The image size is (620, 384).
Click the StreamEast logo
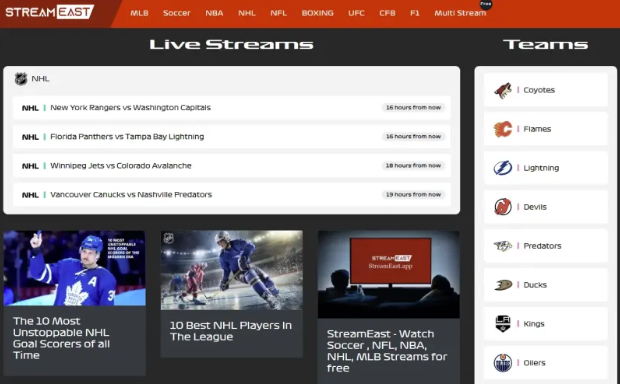point(49,12)
